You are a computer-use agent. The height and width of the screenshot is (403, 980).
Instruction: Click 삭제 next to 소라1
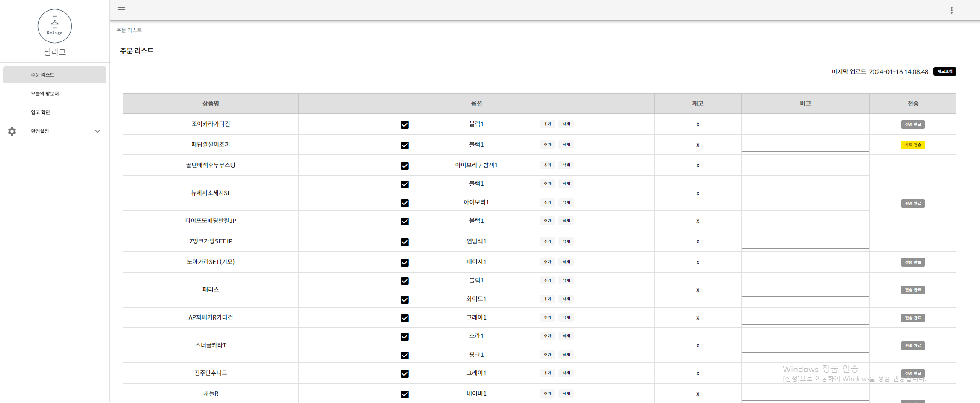(566, 336)
